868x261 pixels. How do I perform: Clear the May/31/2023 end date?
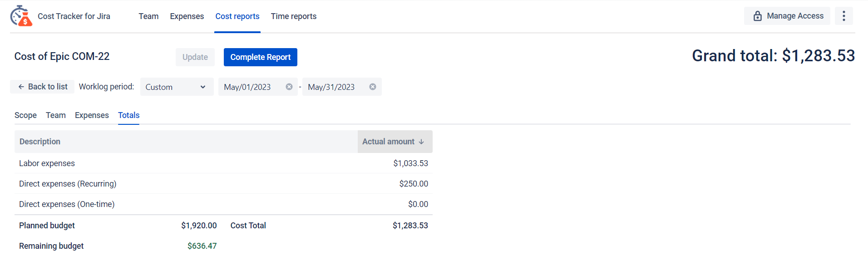372,87
